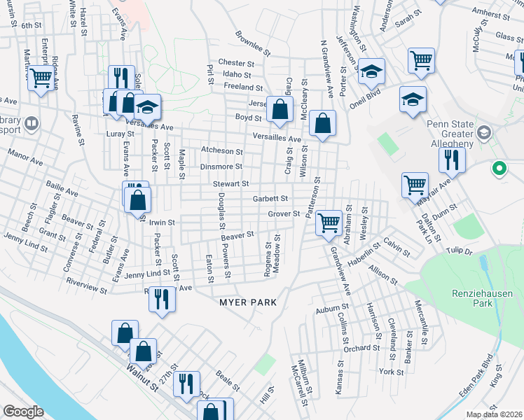524x420 pixels.
Task: Click the Map data ©2026 attribution
Action: 494,414
